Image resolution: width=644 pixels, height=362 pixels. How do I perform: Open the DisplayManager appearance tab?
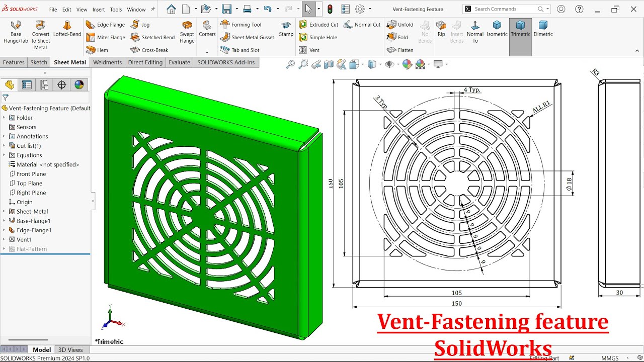coord(79,84)
